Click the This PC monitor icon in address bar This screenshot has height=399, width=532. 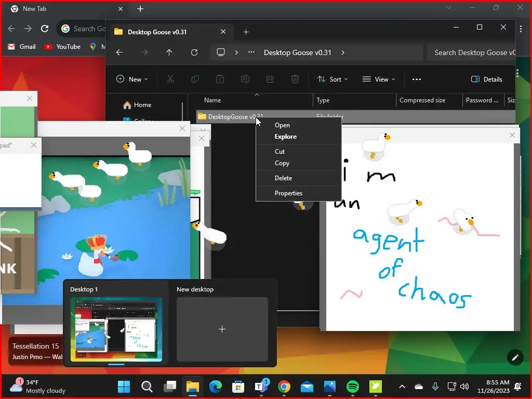click(221, 52)
